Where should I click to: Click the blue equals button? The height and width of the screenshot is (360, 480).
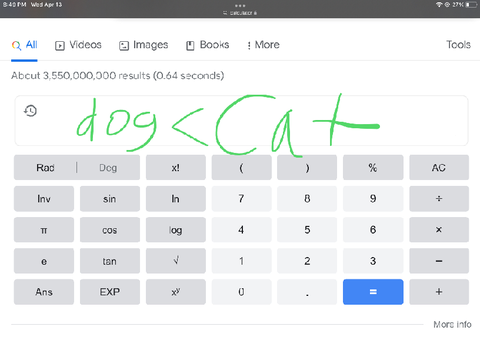[373, 292]
